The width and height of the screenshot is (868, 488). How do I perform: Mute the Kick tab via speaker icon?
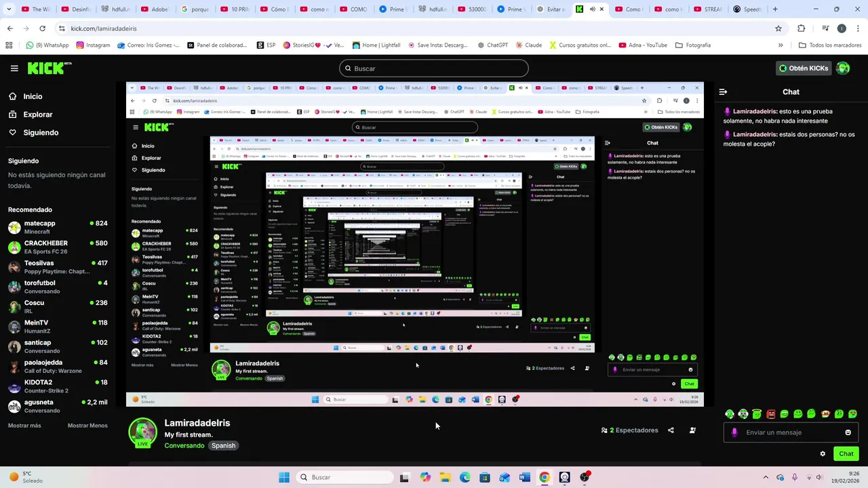point(592,9)
